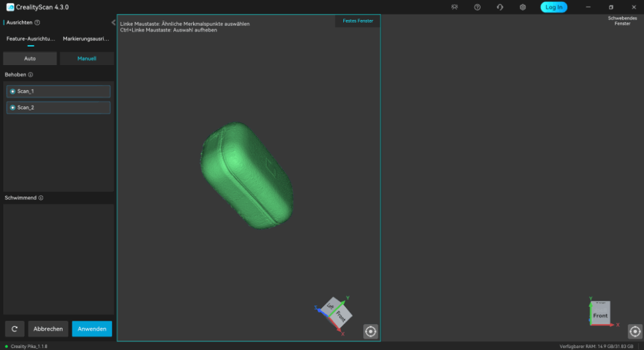Recenter view in the fixed window

tap(370, 331)
